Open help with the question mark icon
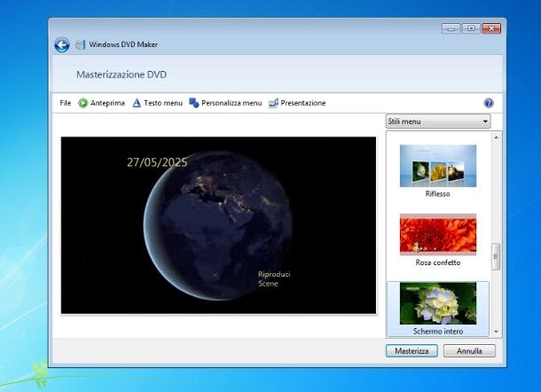Viewport: 541px width, 392px height. [x=489, y=103]
